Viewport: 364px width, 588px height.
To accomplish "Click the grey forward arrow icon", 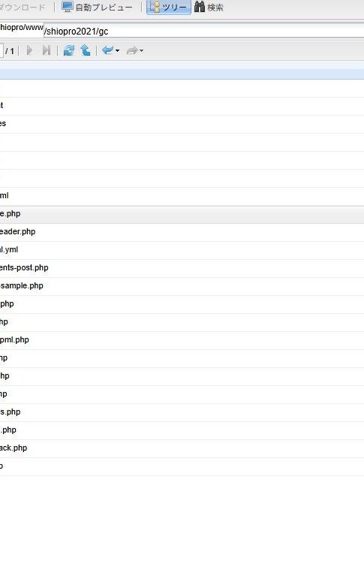I will click(x=132, y=50).
